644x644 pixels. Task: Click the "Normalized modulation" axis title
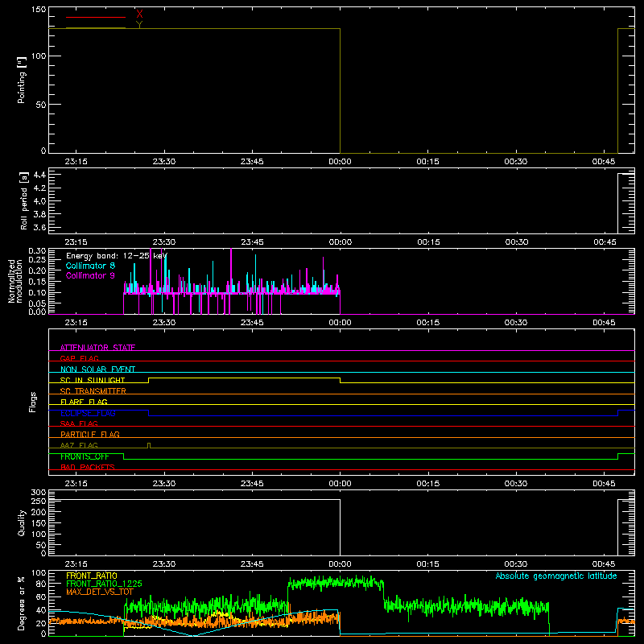(15, 281)
